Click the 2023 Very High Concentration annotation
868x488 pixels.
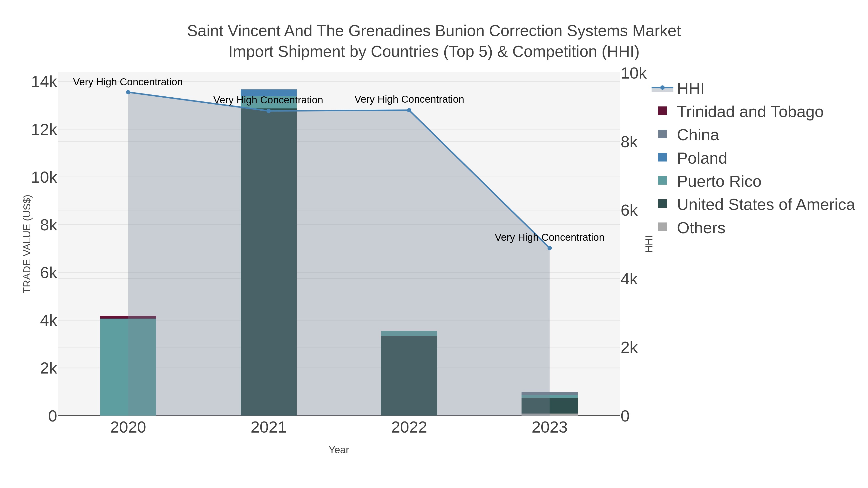tap(549, 237)
